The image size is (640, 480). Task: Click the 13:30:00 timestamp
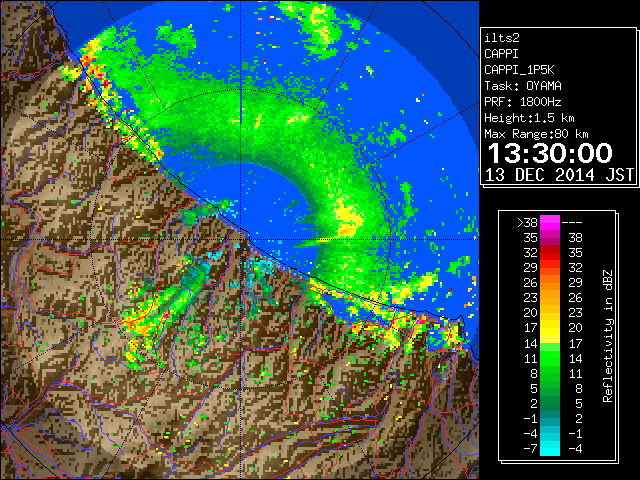[550, 153]
